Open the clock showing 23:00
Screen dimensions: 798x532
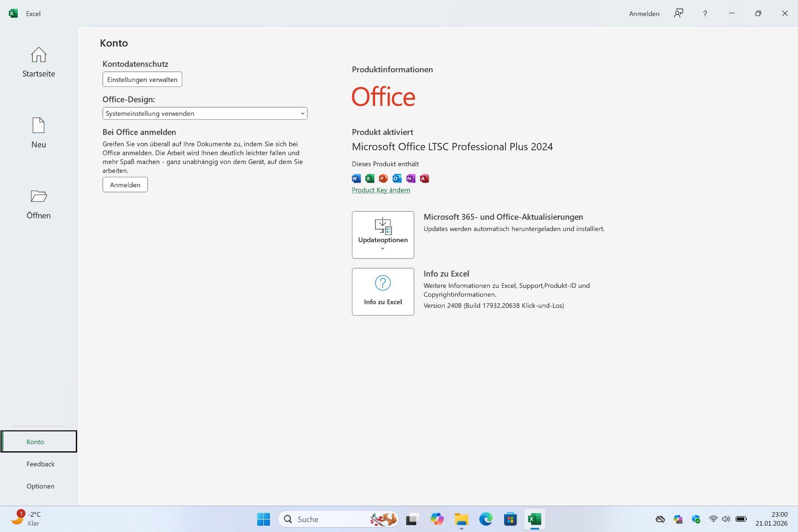point(771,519)
